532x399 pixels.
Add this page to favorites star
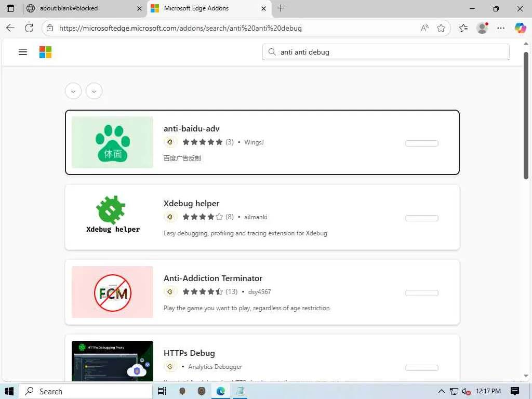click(x=441, y=28)
